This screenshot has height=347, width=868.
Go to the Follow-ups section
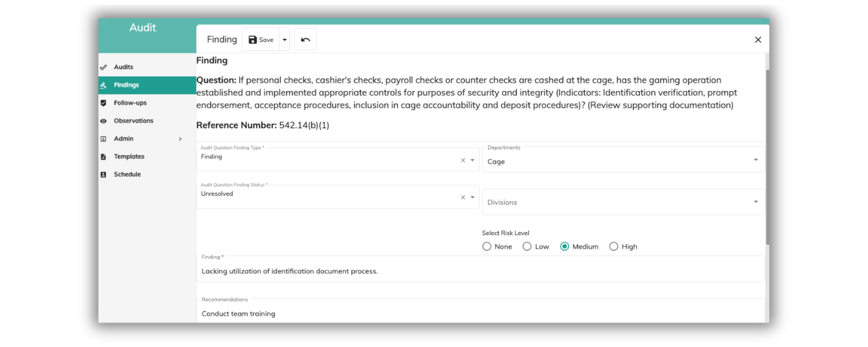point(130,103)
